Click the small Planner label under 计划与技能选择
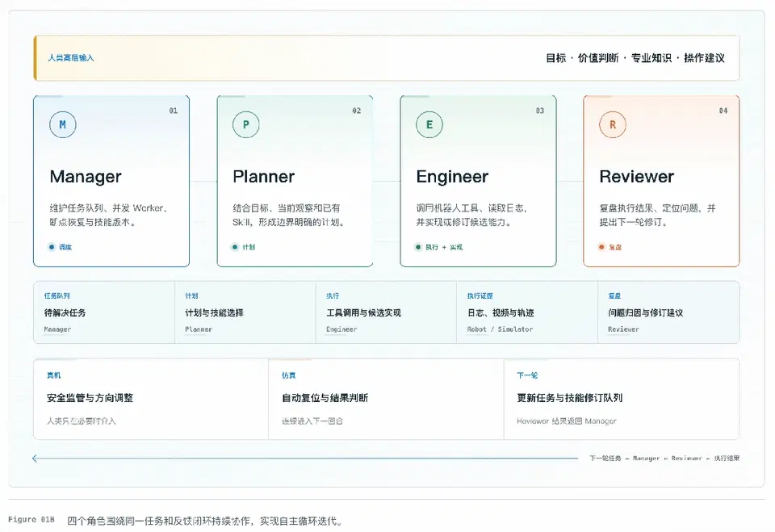The width and height of the screenshot is (775, 532). (x=199, y=329)
